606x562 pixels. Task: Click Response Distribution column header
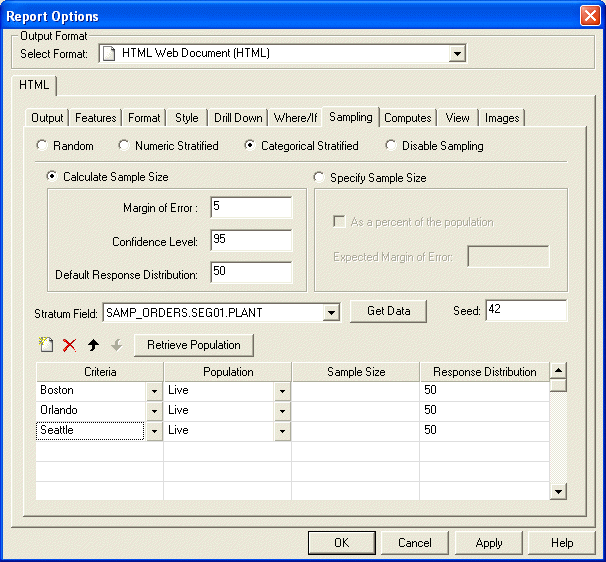pyautogui.click(x=485, y=372)
